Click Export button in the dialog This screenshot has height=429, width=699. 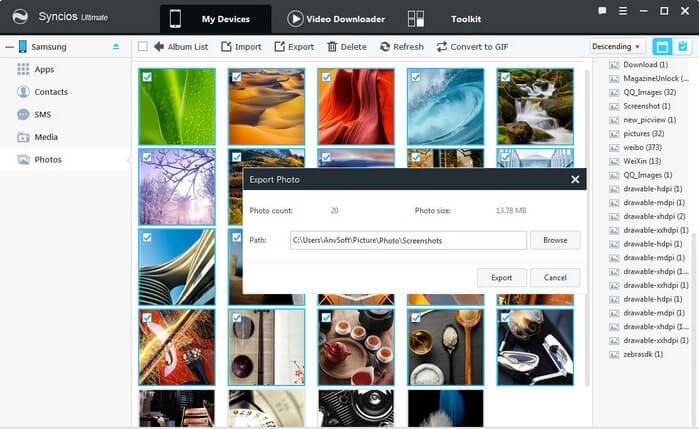(x=502, y=277)
